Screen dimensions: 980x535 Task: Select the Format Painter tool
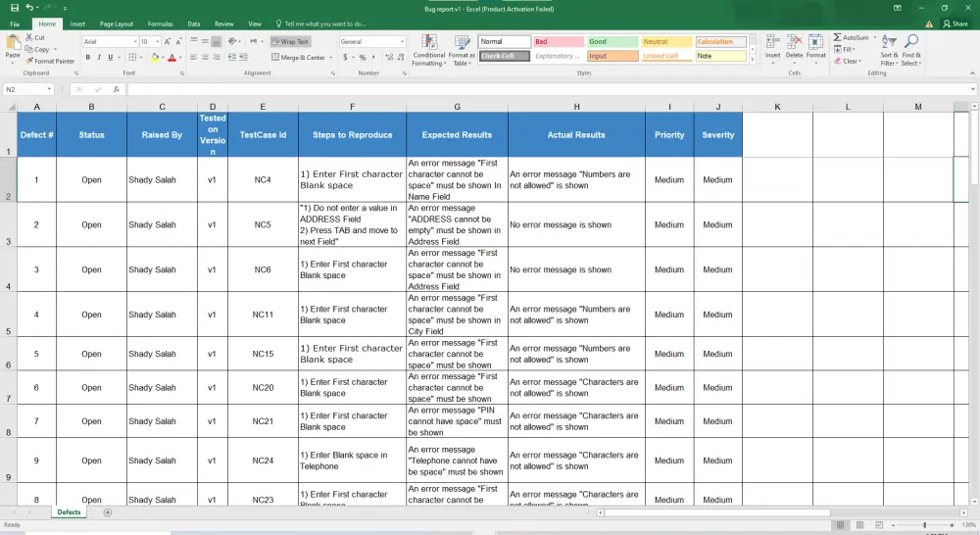point(49,61)
